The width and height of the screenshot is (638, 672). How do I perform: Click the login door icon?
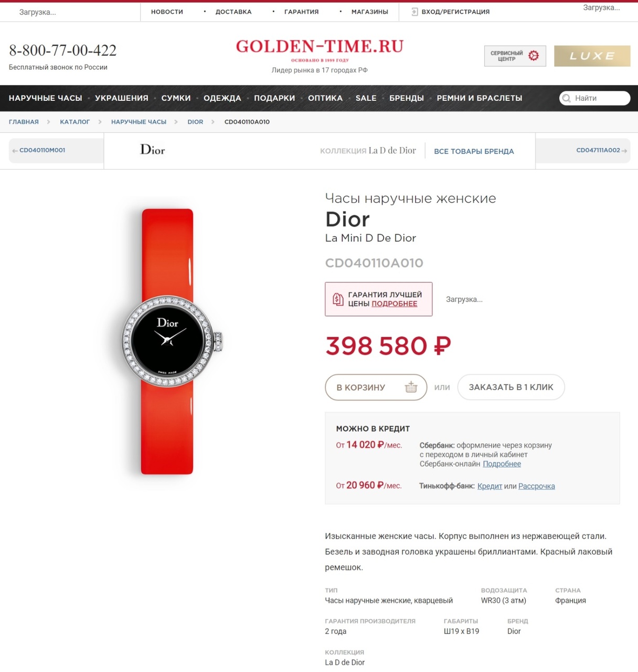click(414, 12)
